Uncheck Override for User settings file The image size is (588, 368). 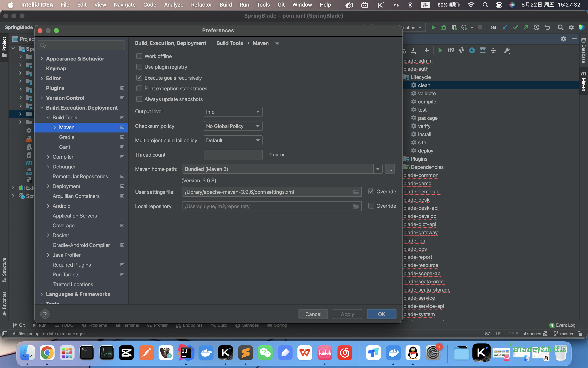coord(371,192)
